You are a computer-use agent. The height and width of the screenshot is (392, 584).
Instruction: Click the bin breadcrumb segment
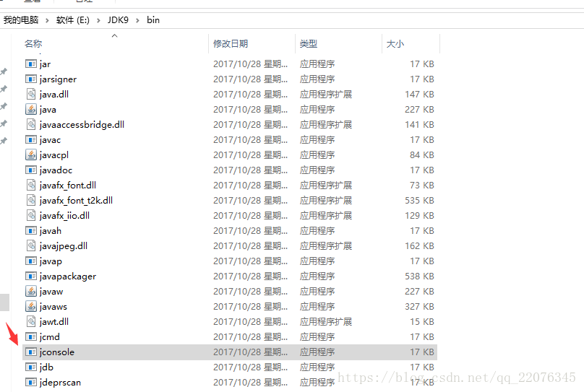point(153,20)
